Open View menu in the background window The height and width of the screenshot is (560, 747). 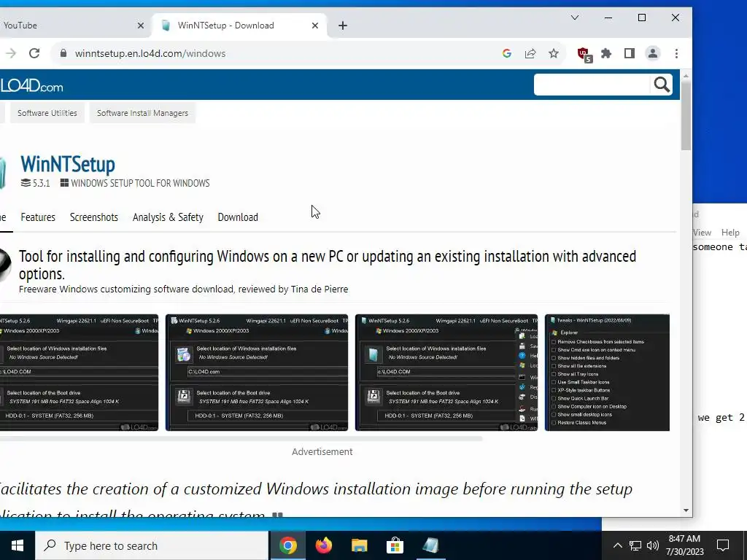[x=702, y=233]
